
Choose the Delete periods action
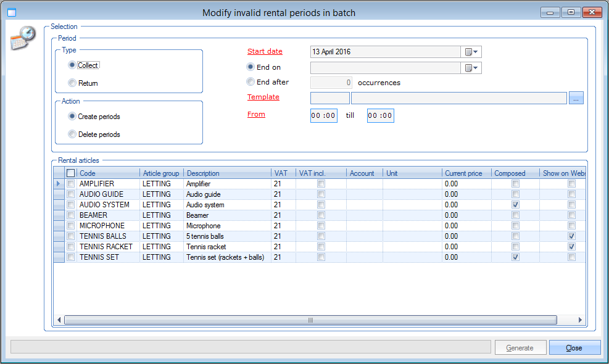[x=72, y=134]
